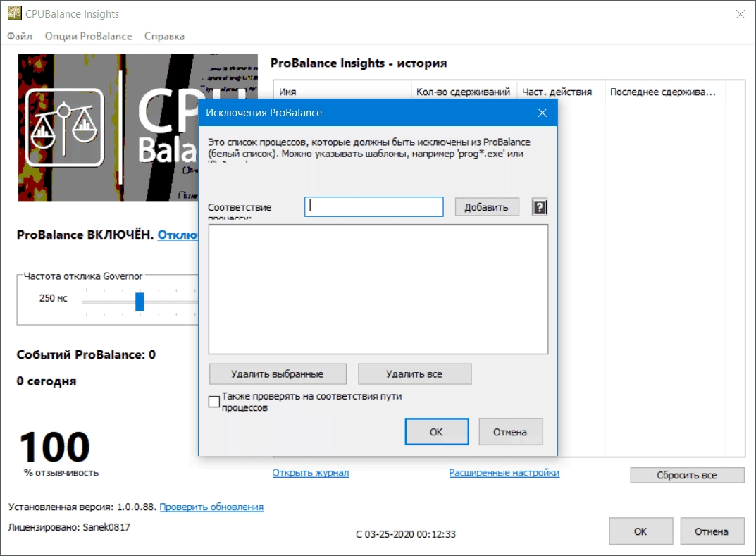Click the CPUBalance scales logo image
Screen dimensions: 756x556
[65, 128]
